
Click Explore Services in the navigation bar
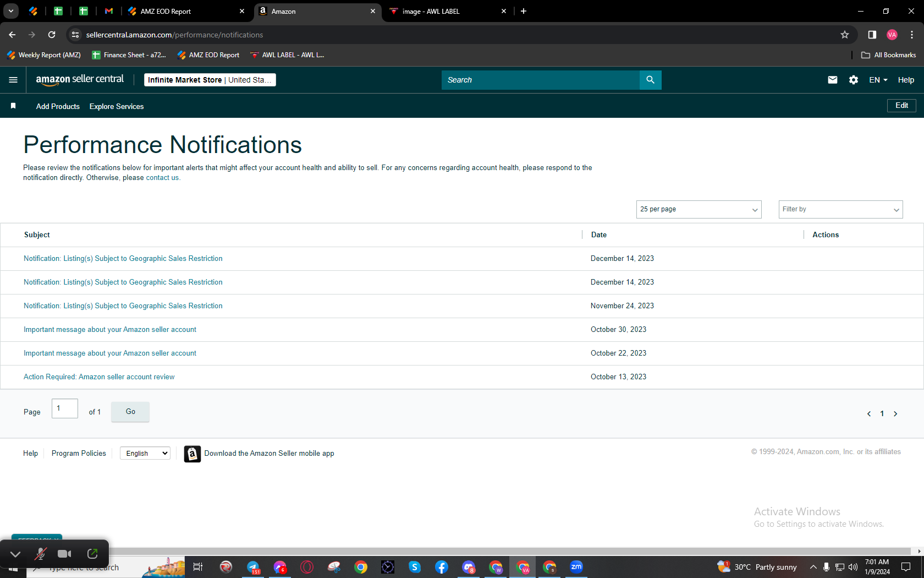coord(117,106)
